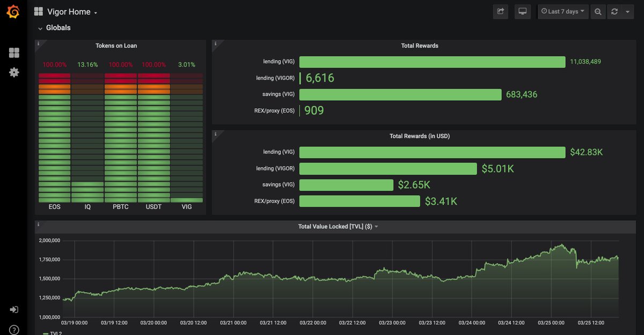The height and width of the screenshot is (335, 644).
Task: Click the PBTC gauge column
Action: pos(121,138)
